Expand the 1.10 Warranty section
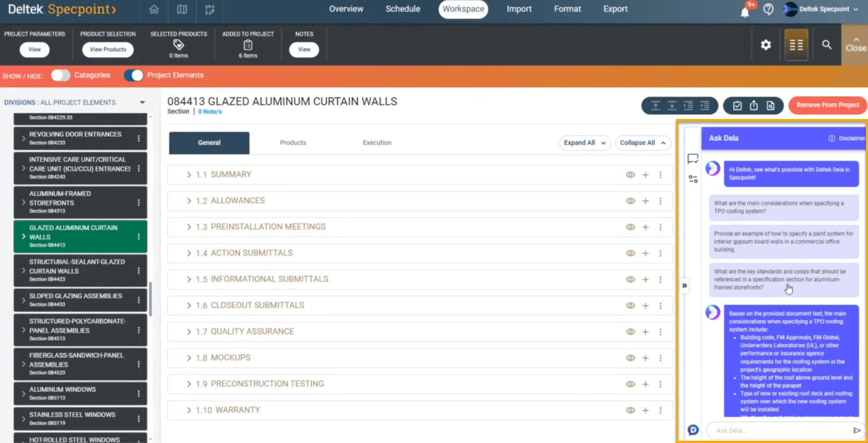 point(189,410)
